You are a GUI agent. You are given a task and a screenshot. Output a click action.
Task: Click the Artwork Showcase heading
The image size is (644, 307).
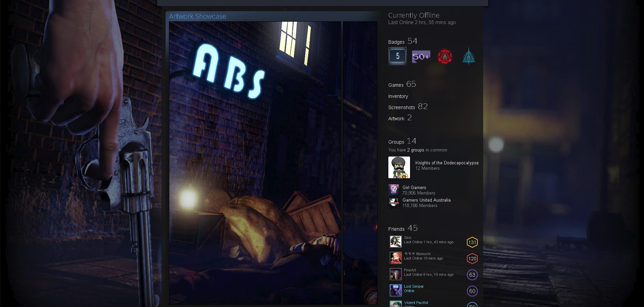[198, 16]
